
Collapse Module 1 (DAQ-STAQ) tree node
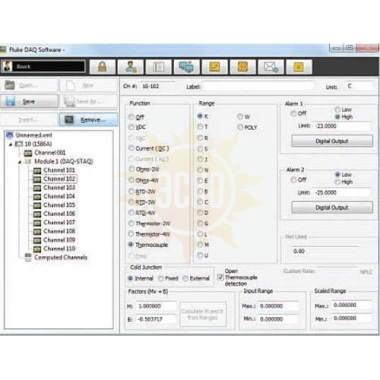click(x=20, y=162)
